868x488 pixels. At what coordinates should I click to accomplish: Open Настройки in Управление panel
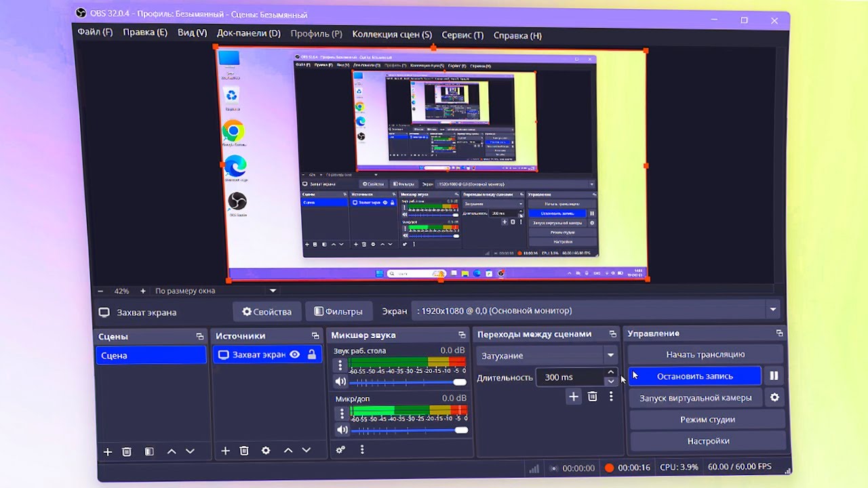(708, 441)
